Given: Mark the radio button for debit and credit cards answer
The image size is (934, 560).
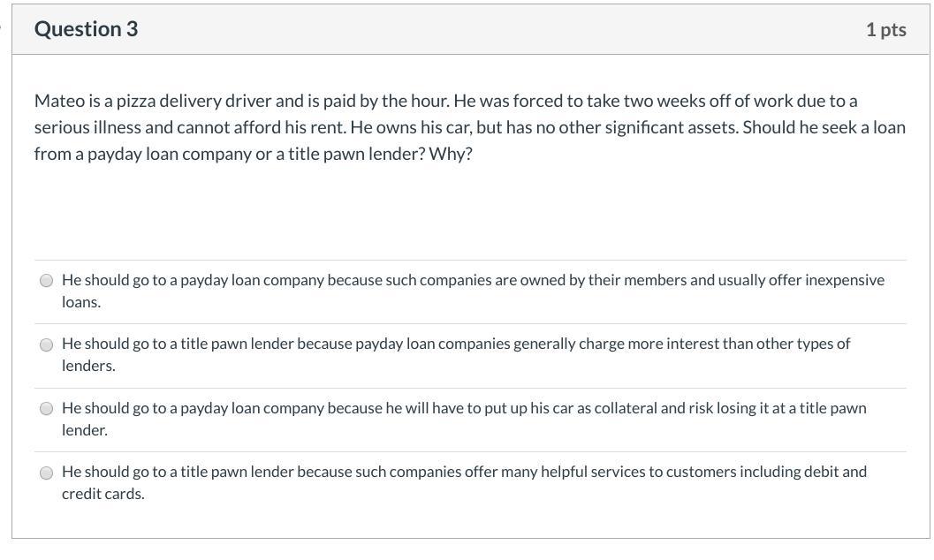Looking at the screenshot, I should 46,473.
